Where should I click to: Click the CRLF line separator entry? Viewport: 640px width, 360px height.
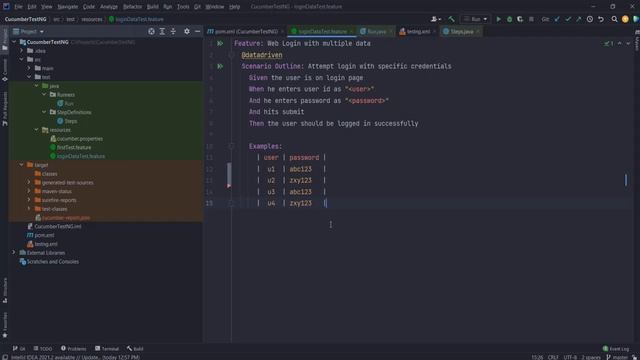(x=553, y=357)
